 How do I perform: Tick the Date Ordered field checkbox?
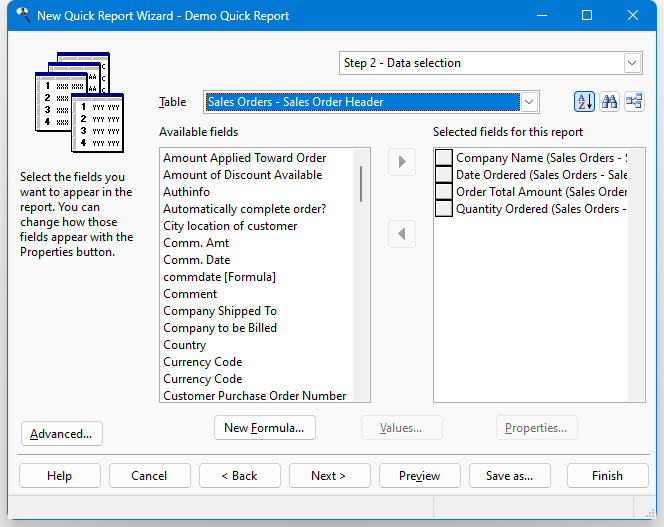(444, 175)
